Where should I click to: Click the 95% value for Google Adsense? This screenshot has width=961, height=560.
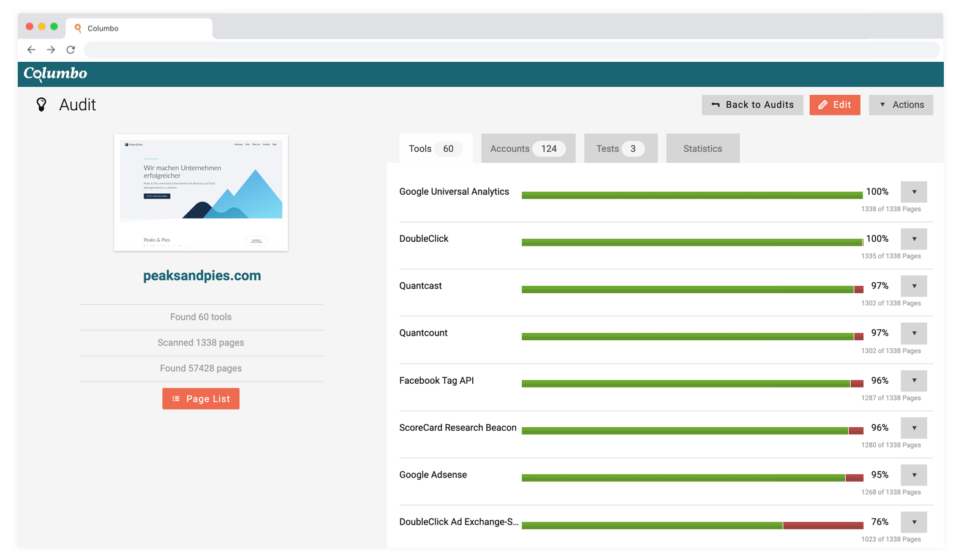tap(880, 475)
